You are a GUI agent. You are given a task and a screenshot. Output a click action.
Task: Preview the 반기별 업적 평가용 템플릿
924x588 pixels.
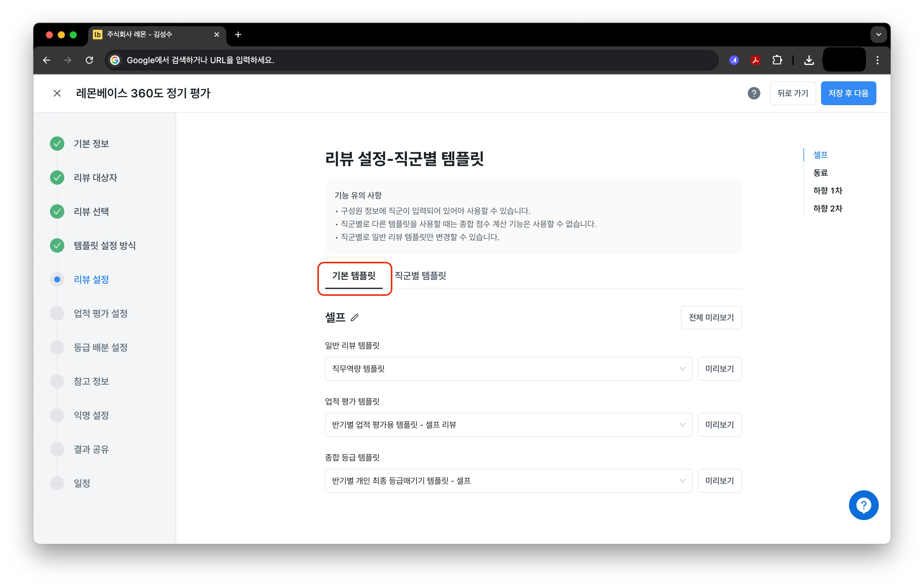[x=719, y=425]
